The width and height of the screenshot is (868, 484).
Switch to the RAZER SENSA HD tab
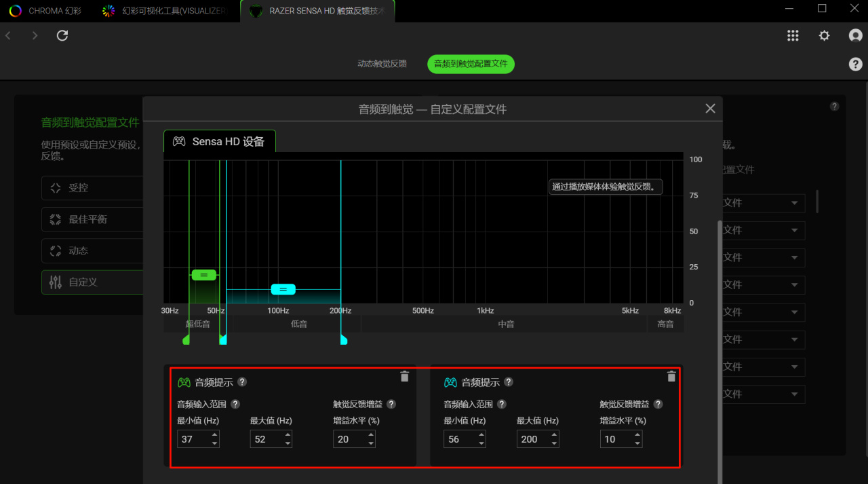pyautogui.click(x=317, y=11)
